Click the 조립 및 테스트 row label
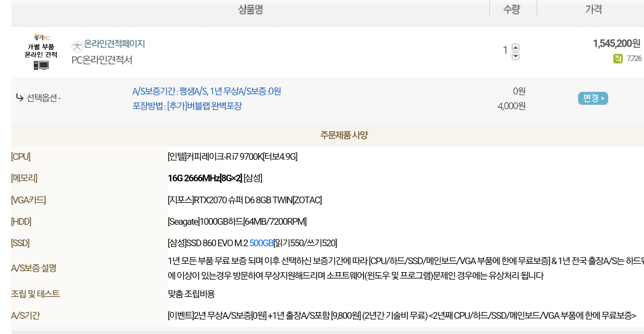The image size is (644, 334). [x=35, y=294]
